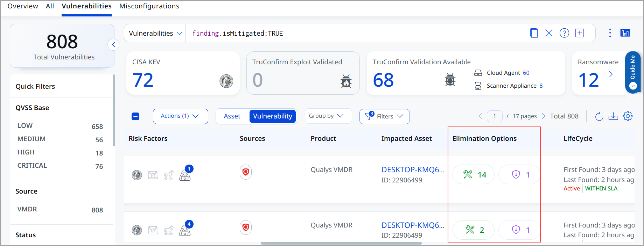This screenshot has height=246, width=644.
Task: Open the Vulnerabilities search type dropdown
Action: coord(155,33)
